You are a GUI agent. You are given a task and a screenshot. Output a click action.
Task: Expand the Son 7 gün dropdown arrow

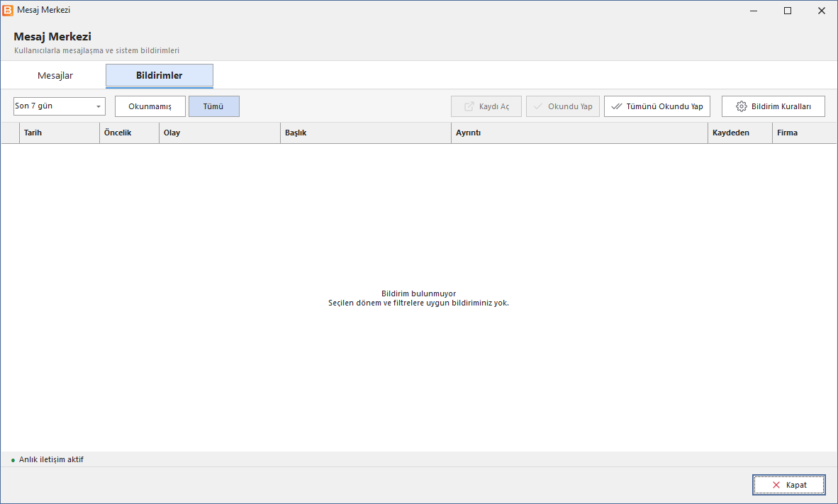pyautogui.click(x=99, y=106)
